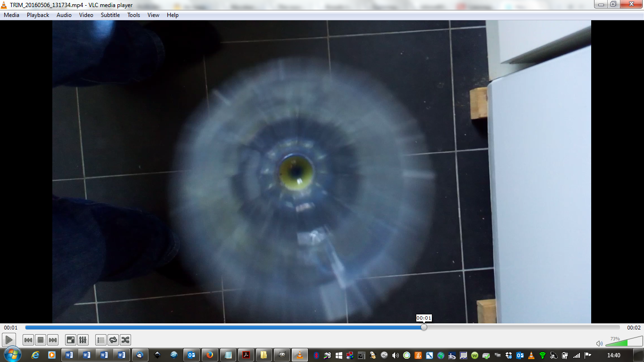Image resolution: width=644 pixels, height=362 pixels.
Task: Switch to the Thunderbird taskbar window
Action: [140, 355]
